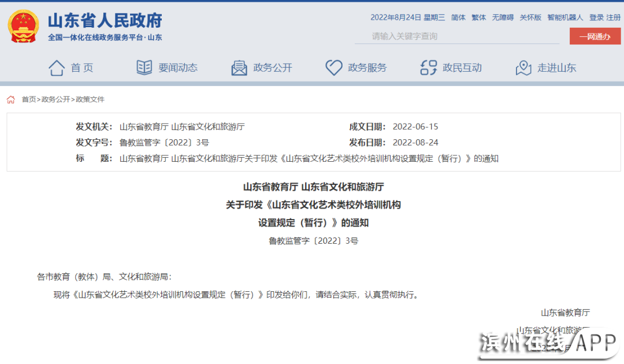Click the 政务服务 heart icon

(x=334, y=68)
